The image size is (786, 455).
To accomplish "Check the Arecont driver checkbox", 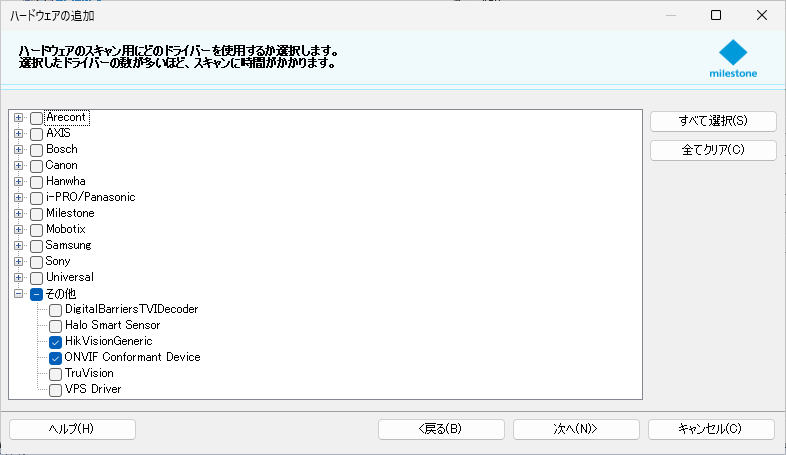I will coord(36,118).
